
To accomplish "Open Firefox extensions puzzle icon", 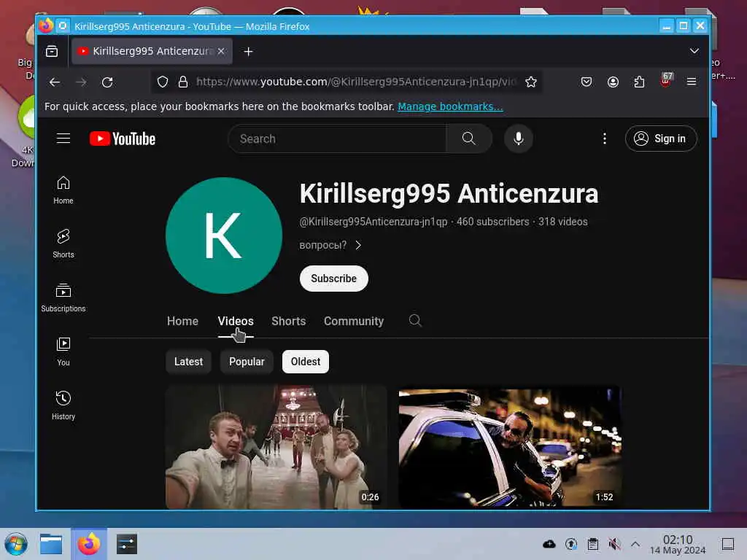I will [x=639, y=82].
